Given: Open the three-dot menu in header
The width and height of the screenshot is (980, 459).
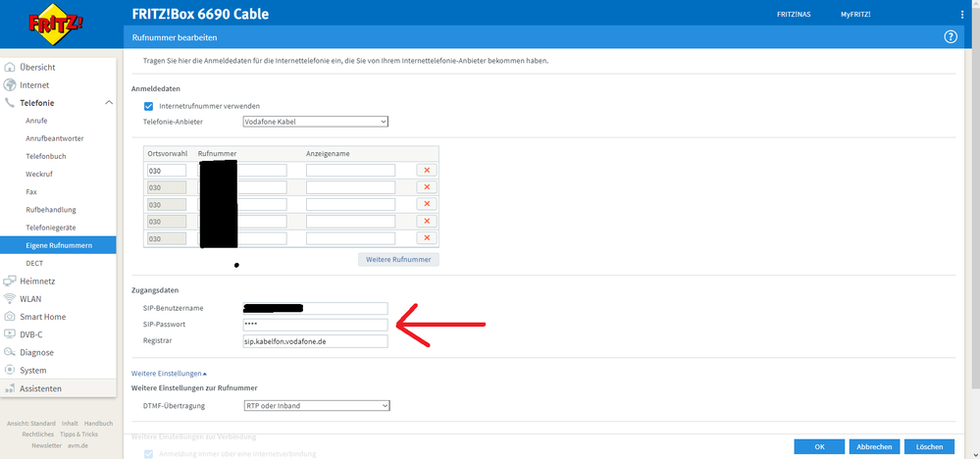Looking at the screenshot, I should pos(962,15).
